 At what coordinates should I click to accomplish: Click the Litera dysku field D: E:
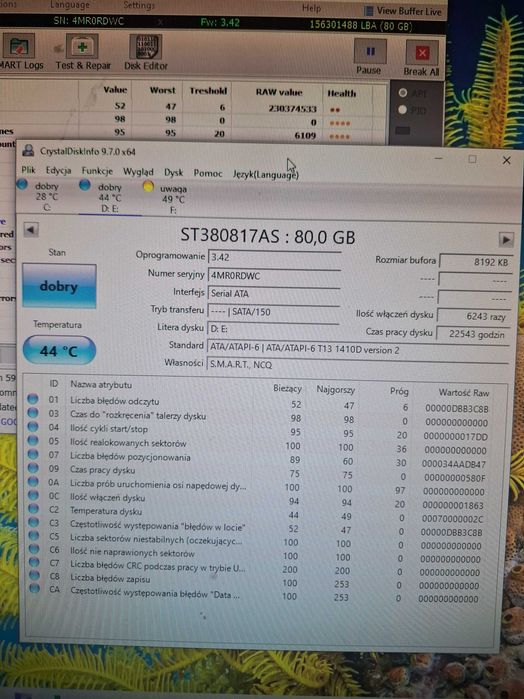tap(274, 329)
